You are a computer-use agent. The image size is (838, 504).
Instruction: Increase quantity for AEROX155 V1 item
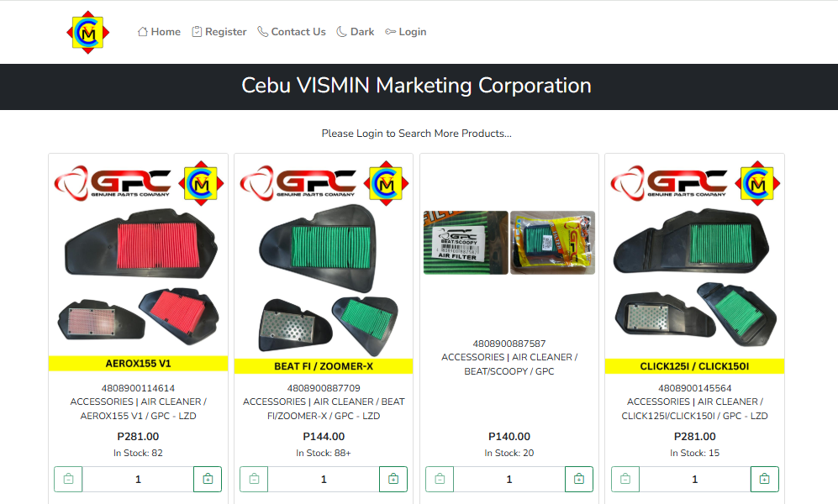tap(208, 479)
